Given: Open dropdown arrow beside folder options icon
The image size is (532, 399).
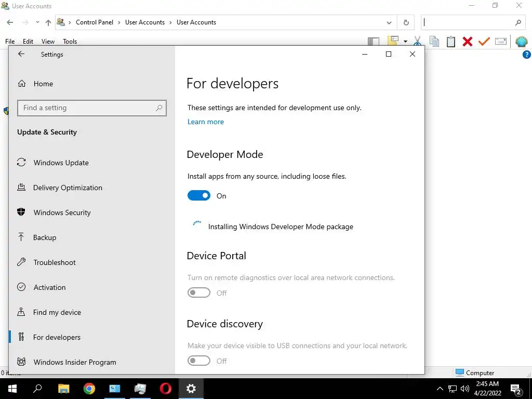Looking at the screenshot, I should 405,42.
